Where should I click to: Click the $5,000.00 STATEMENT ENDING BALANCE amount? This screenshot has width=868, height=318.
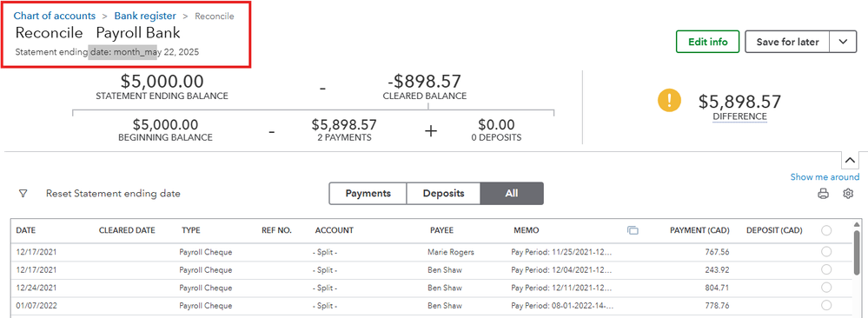pyautogui.click(x=162, y=82)
